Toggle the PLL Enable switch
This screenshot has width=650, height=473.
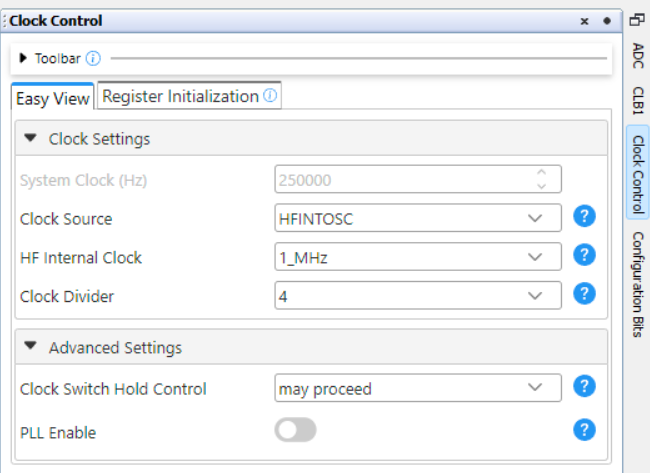tap(295, 429)
